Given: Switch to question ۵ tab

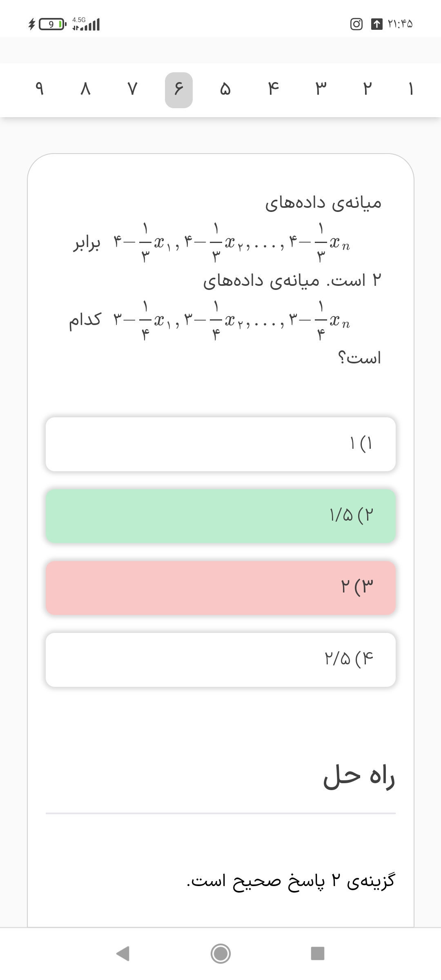Looking at the screenshot, I should (225, 89).
